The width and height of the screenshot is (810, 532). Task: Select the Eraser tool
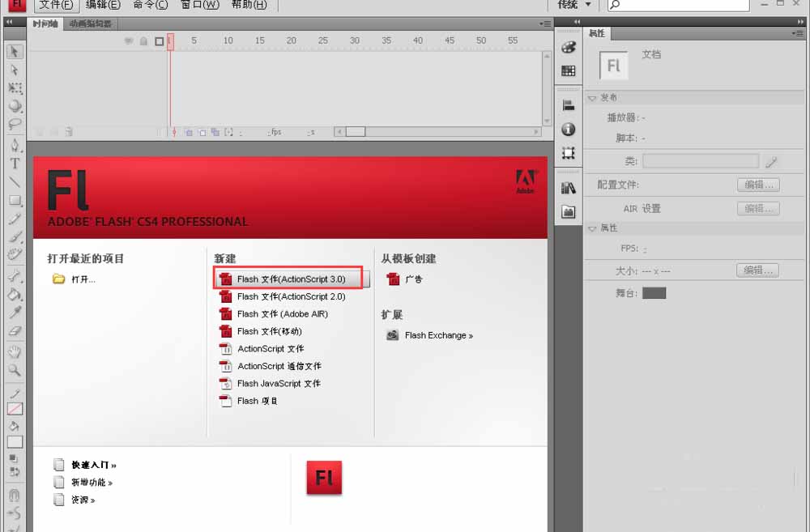pos(15,330)
